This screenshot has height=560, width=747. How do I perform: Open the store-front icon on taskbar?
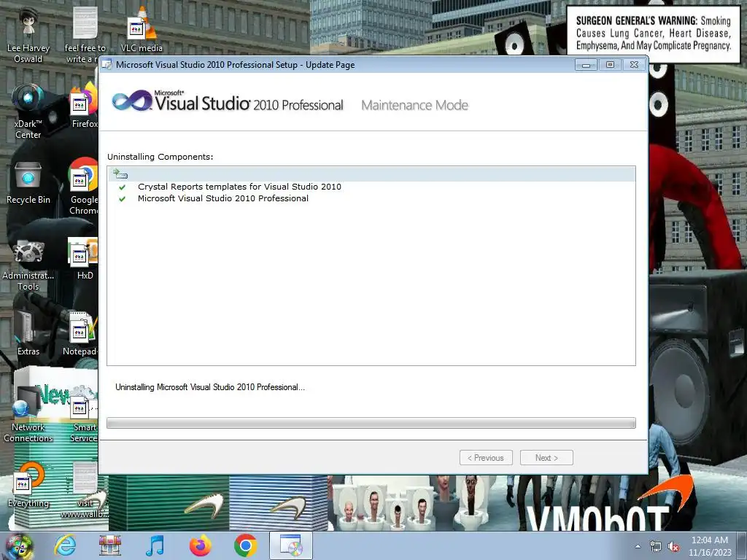tap(110, 545)
